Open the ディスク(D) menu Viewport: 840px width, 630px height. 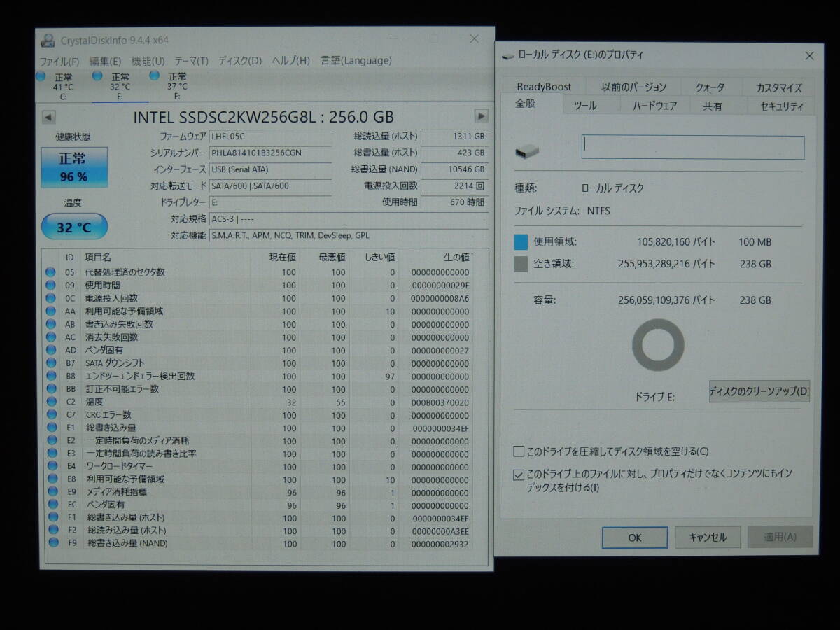[x=239, y=61]
